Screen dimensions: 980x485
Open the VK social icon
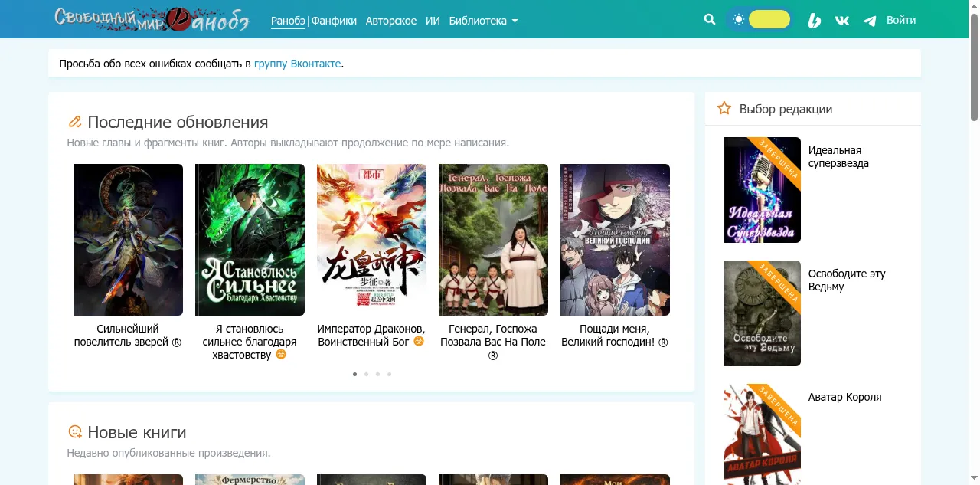842,21
